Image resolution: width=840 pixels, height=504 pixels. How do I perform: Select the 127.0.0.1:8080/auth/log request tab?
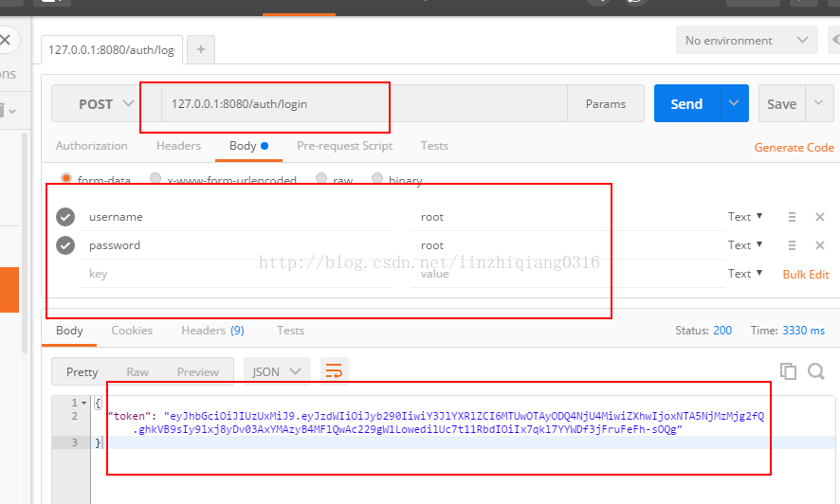click(x=112, y=50)
